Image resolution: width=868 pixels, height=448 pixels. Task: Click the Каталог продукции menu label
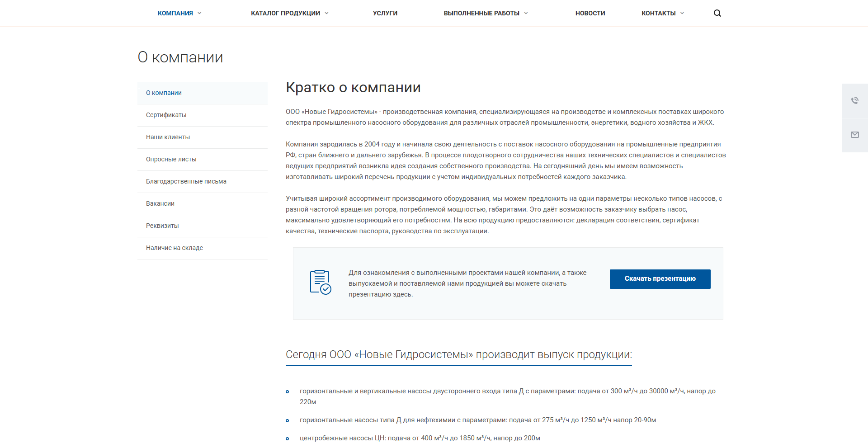[285, 13]
